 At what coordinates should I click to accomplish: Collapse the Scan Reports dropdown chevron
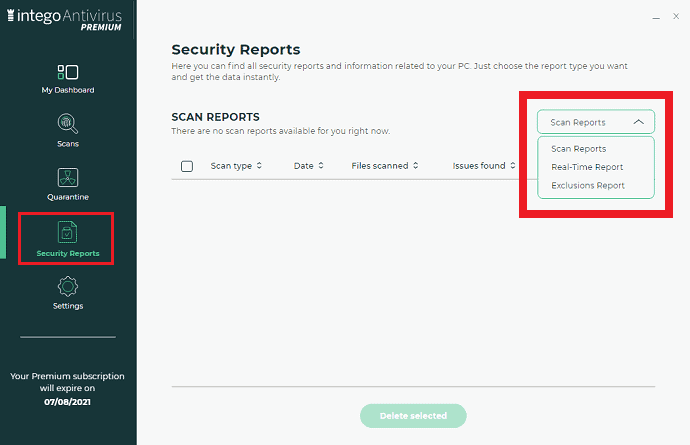tap(639, 122)
